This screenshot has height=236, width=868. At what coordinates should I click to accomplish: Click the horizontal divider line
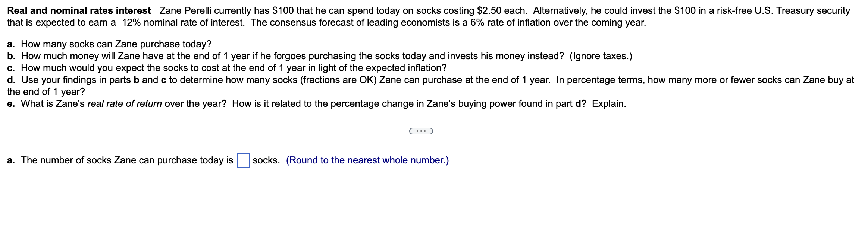point(187,131)
